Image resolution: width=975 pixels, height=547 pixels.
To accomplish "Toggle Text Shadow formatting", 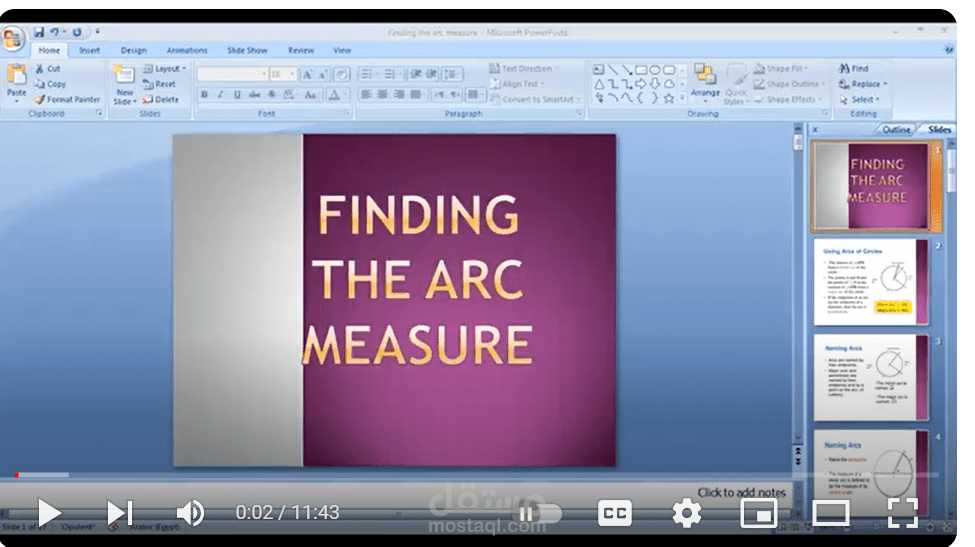I will [x=272, y=95].
